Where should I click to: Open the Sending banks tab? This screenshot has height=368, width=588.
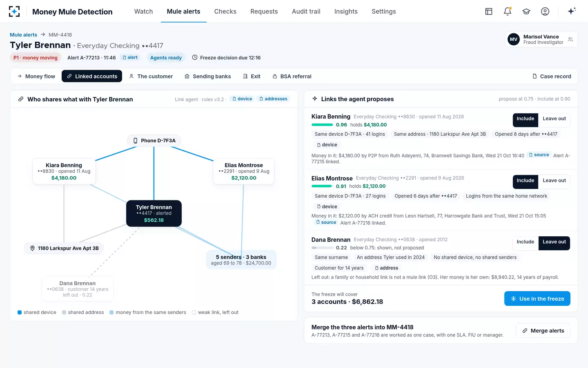pyautogui.click(x=207, y=76)
